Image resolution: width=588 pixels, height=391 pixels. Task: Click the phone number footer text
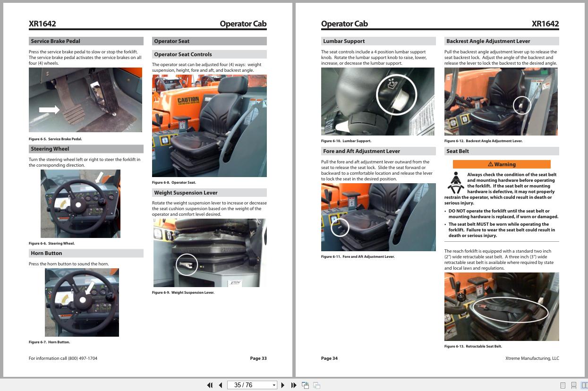(63, 358)
